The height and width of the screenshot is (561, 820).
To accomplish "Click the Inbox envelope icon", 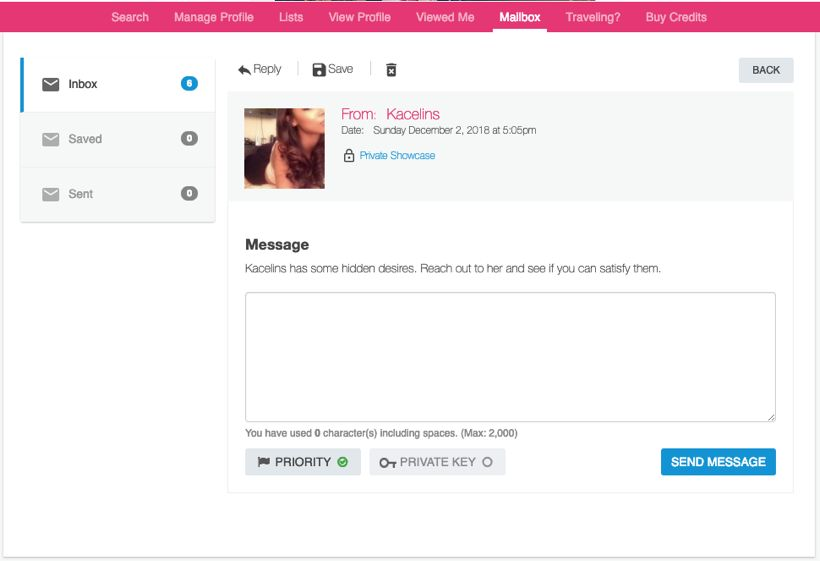I will point(51,84).
